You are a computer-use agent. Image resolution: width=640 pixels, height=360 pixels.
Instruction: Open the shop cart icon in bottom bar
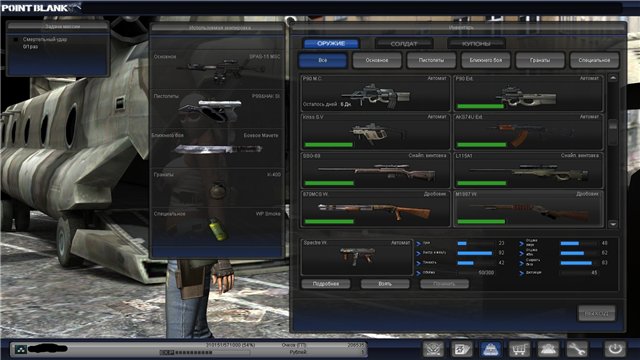[x=519, y=349]
